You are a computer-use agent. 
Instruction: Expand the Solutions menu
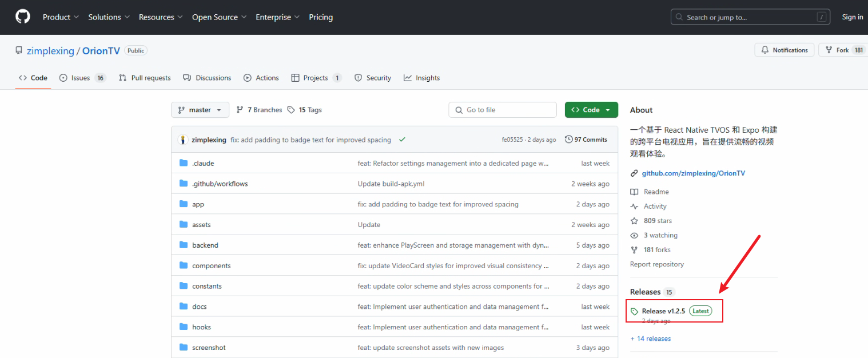(x=109, y=17)
